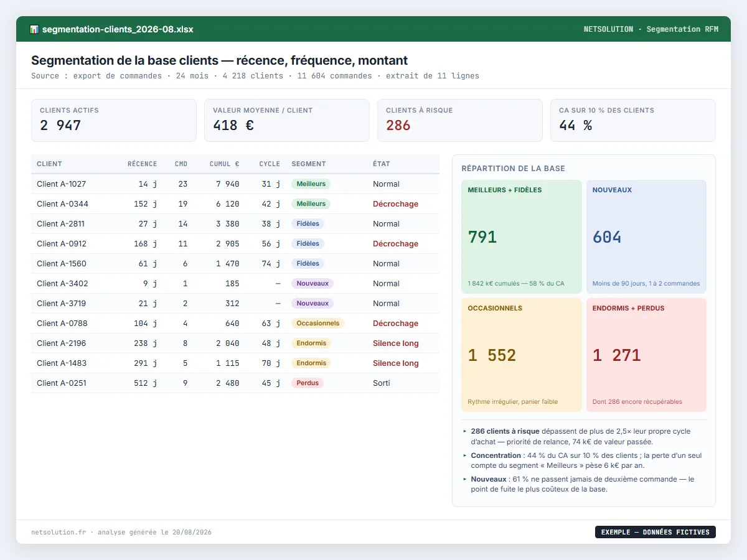
Task: Click cycle value 74 j
Action: (x=271, y=264)
